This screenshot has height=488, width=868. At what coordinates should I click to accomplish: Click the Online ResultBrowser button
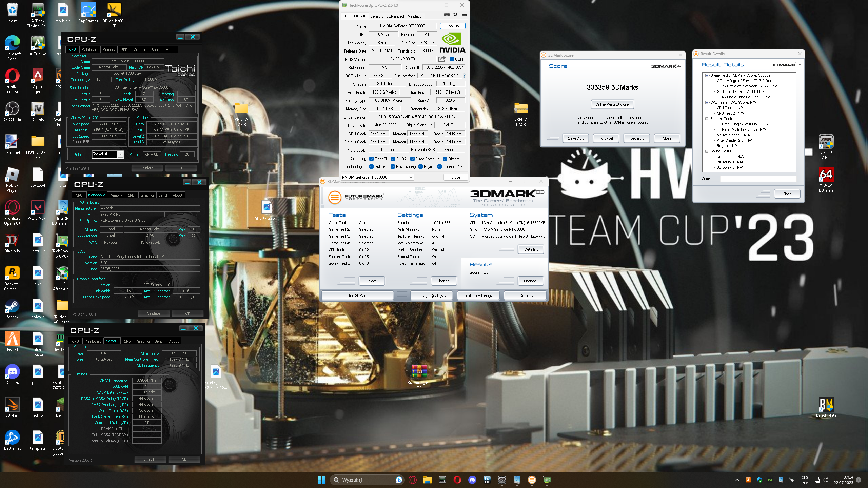click(612, 104)
